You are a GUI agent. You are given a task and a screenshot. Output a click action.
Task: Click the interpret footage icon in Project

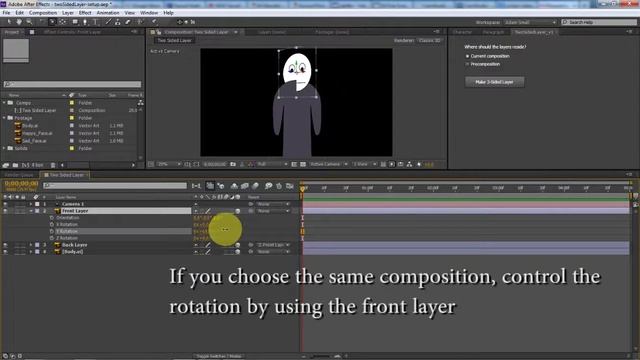6,165
